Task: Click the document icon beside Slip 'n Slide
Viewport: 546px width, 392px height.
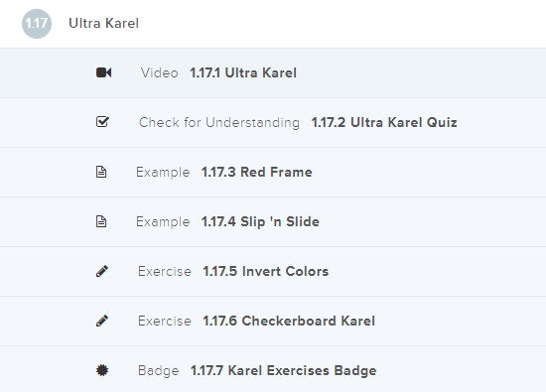Action: pos(101,221)
